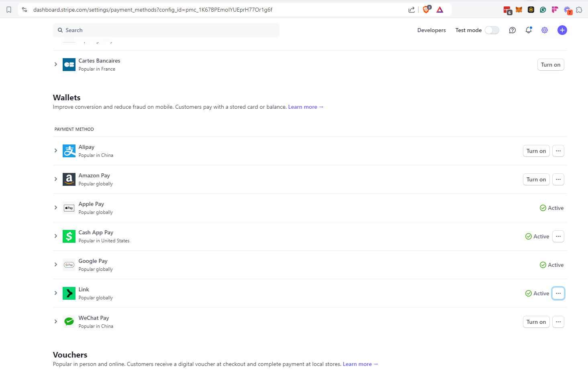This screenshot has width=588, height=376.
Task: Click the Amazon Pay logo icon
Action: click(x=69, y=179)
